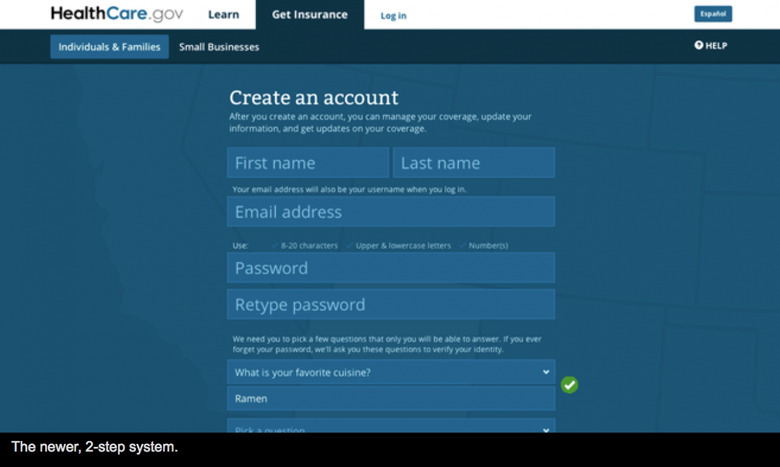Switch to Individuals & Families section
This screenshot has height=467, width=780.
tap(109, 47)
